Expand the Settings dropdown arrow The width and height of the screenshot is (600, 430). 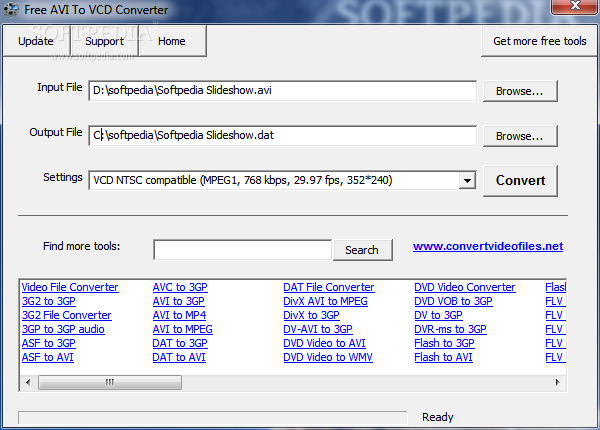[x=467, y=180]
